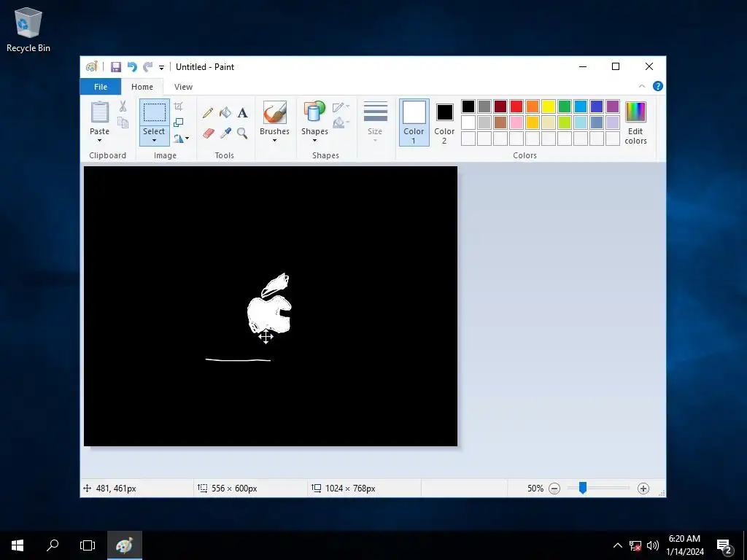
Task: Activate Color 2 selector
Action: click(x=444, y=122)
